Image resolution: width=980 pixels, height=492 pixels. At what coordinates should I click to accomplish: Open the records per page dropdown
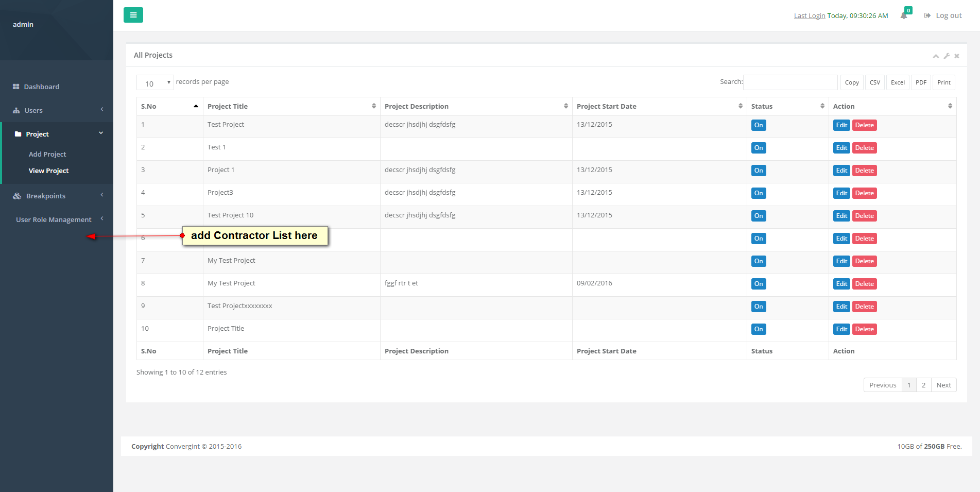point(155,82)
